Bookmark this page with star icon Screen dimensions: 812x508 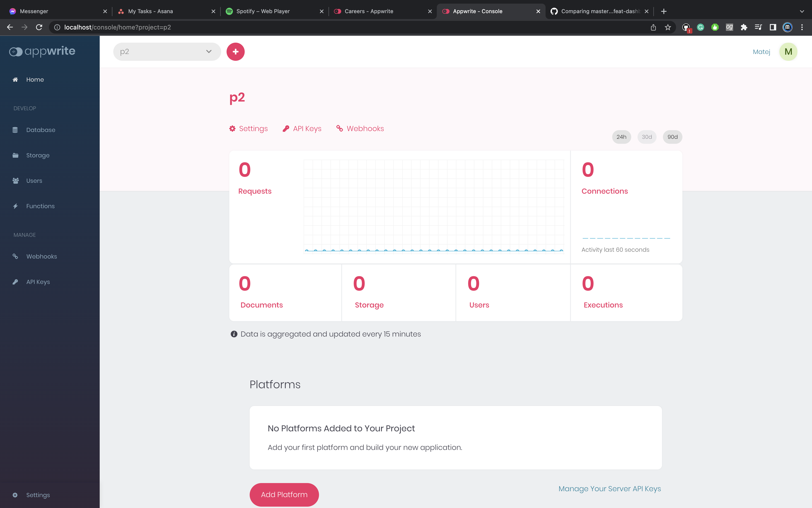(x=668, y=27)
